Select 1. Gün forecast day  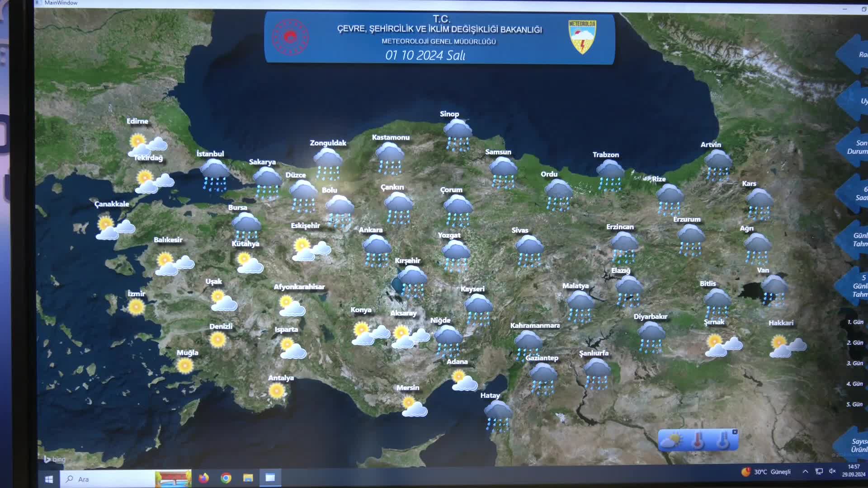855,322
